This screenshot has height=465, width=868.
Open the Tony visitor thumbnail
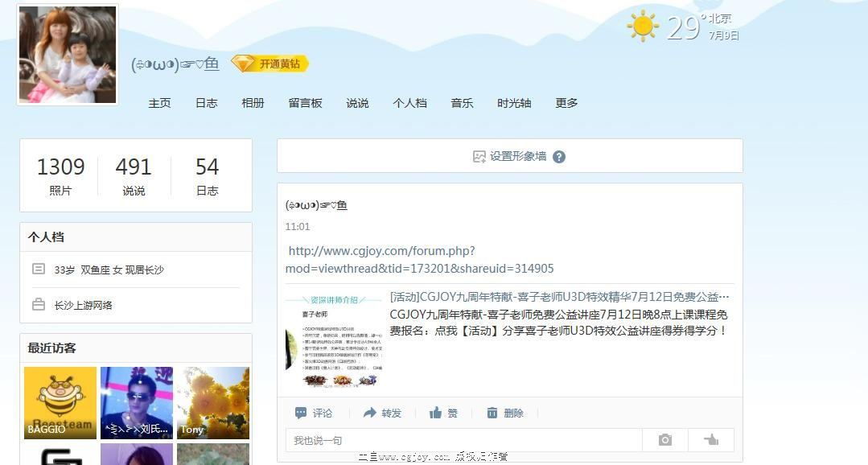click(x=213, y=403)
